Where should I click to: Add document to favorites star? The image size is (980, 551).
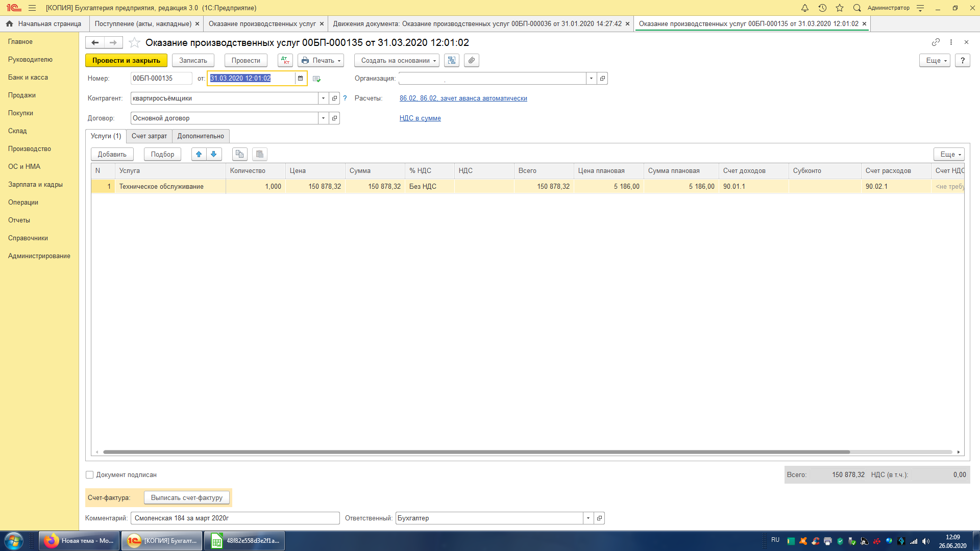[134, 42]
